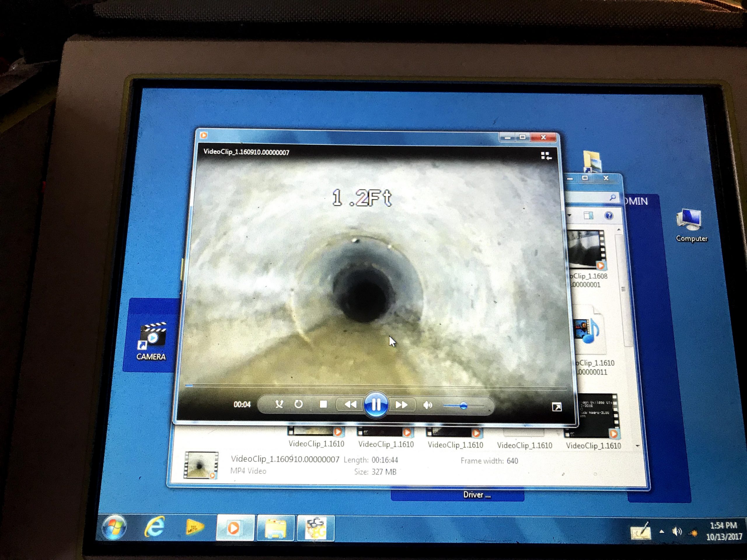Viewport: 747px width, 560px height.
Task: Pause the playing video clip
Action: click(x=376, y=404)
